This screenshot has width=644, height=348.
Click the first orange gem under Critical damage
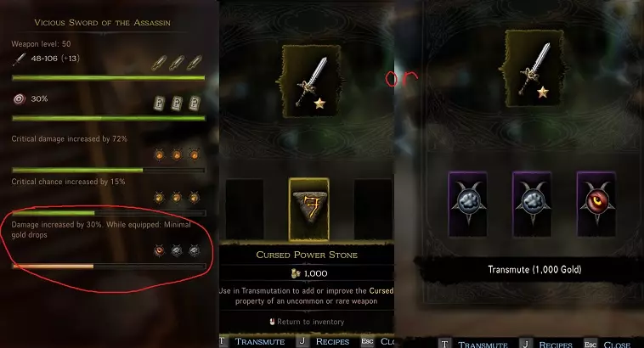tap(159, 154)
